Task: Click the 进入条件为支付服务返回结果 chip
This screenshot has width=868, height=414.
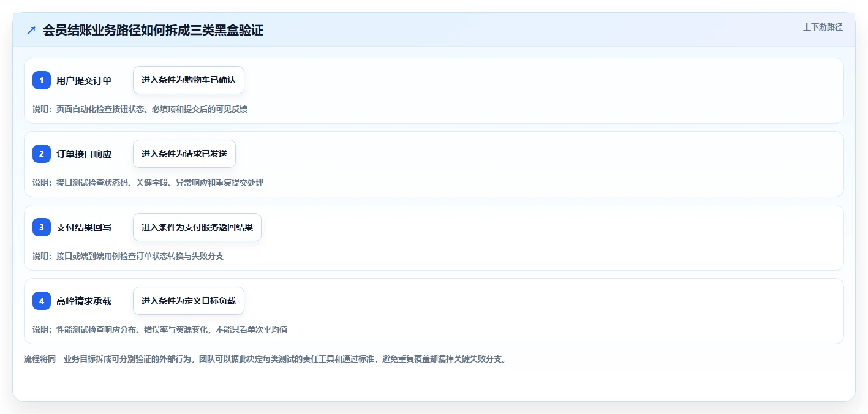Action: click(x=197, y=227)
